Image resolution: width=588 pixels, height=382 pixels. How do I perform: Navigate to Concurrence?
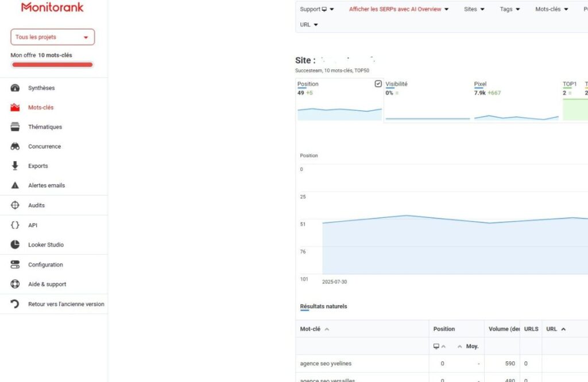tap(44, 146)
